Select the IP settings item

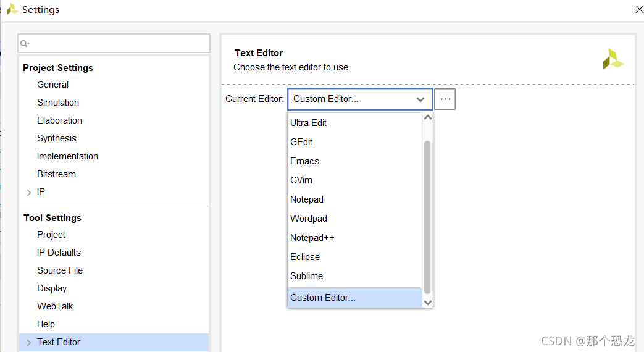pyautogui.click(x=41, y=192)
